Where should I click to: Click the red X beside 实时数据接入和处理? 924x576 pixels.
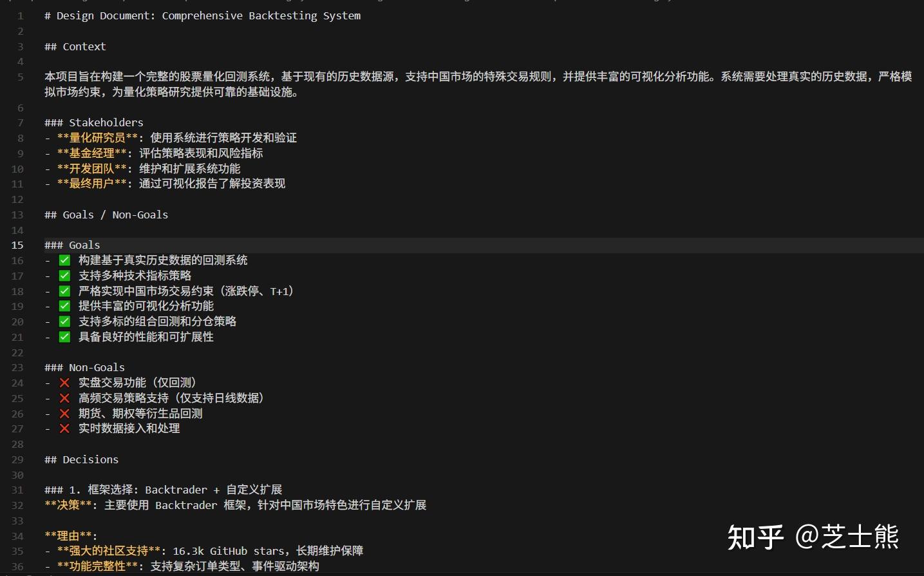pos(64,428)
